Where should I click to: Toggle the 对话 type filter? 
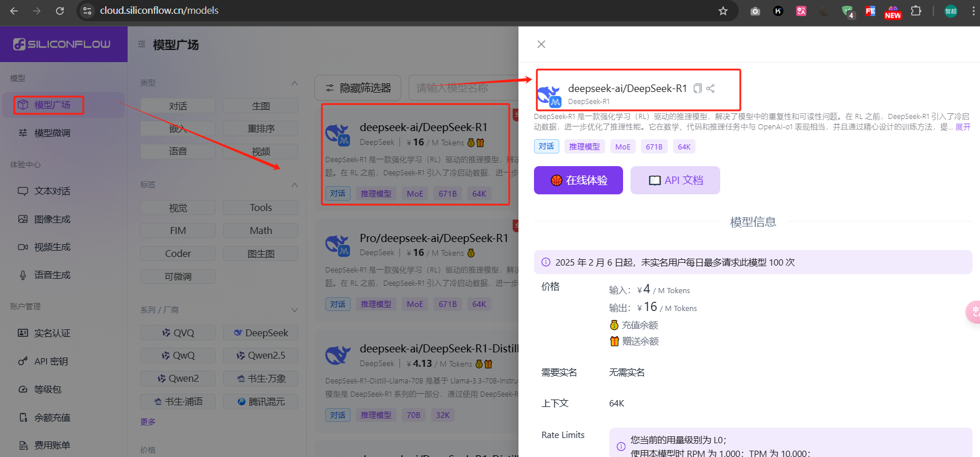178,106
